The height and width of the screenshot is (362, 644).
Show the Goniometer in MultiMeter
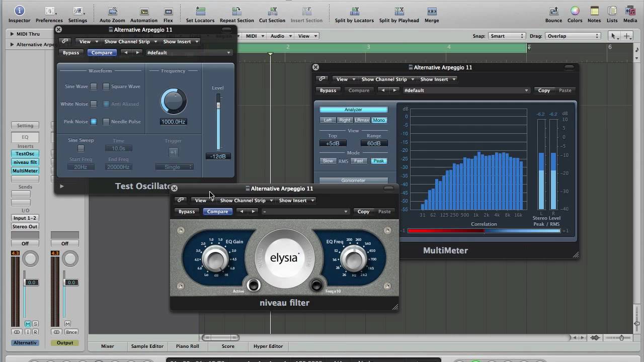(x=354, y=180)
